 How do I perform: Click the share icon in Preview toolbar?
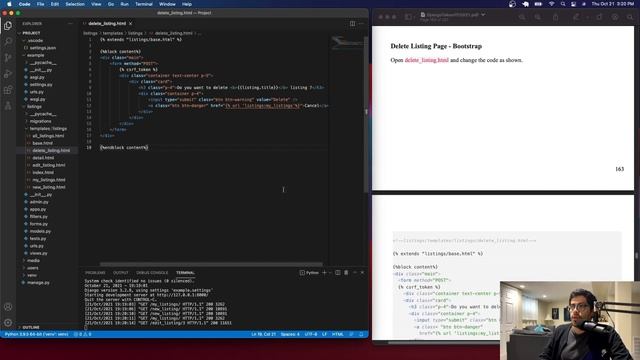coord(556,17)
